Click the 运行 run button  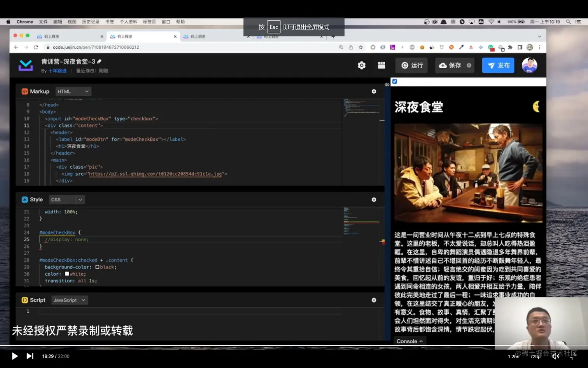[412, 65]
